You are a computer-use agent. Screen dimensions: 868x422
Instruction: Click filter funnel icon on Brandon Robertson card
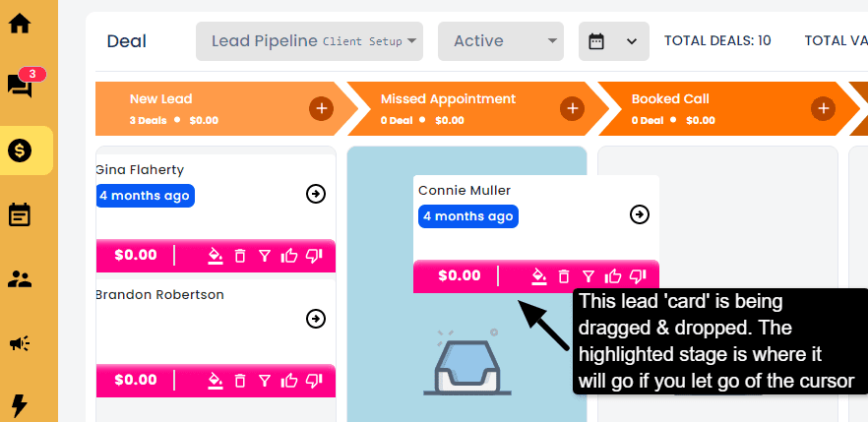pos(265,380)
